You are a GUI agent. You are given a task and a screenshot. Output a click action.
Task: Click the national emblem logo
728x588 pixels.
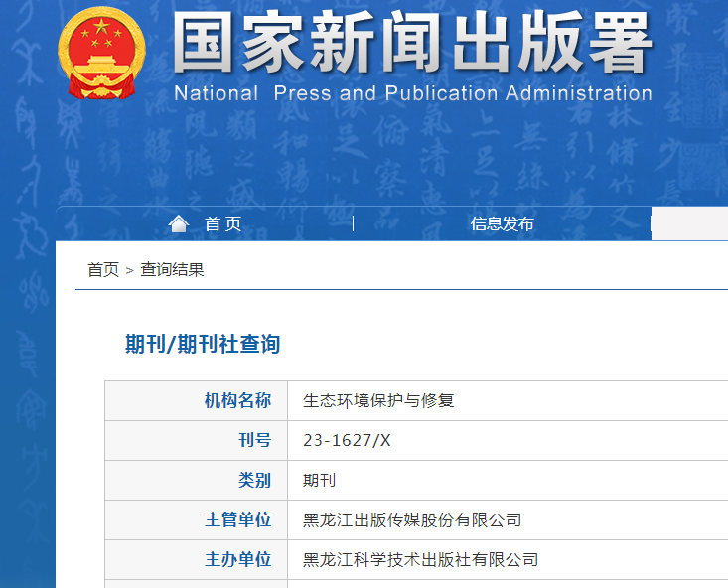click(101, 53)
